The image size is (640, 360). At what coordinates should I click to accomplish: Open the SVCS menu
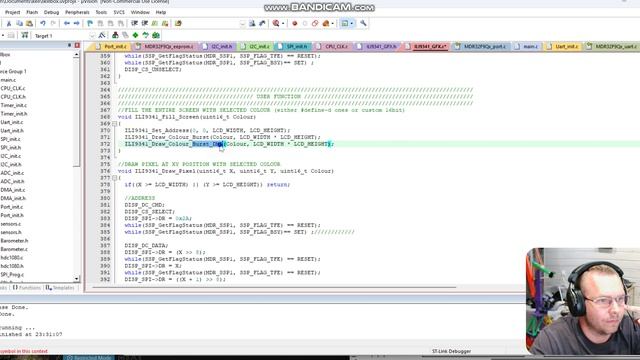(x=119, y=12)
